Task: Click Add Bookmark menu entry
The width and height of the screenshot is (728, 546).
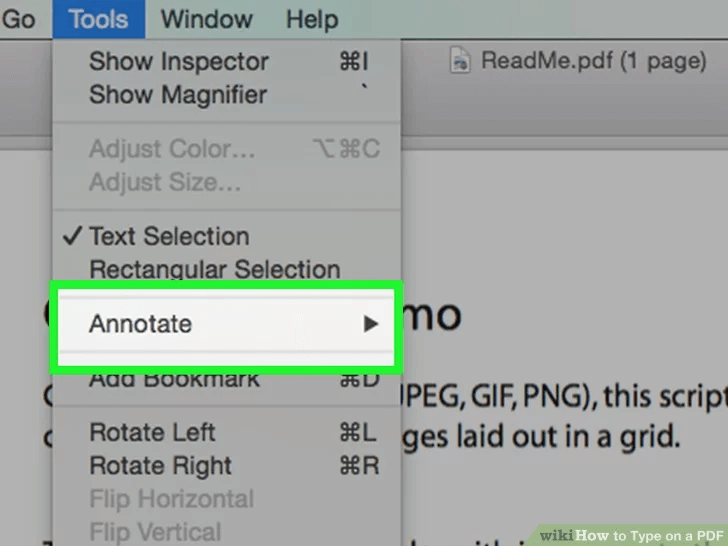Action: point(227,381)
